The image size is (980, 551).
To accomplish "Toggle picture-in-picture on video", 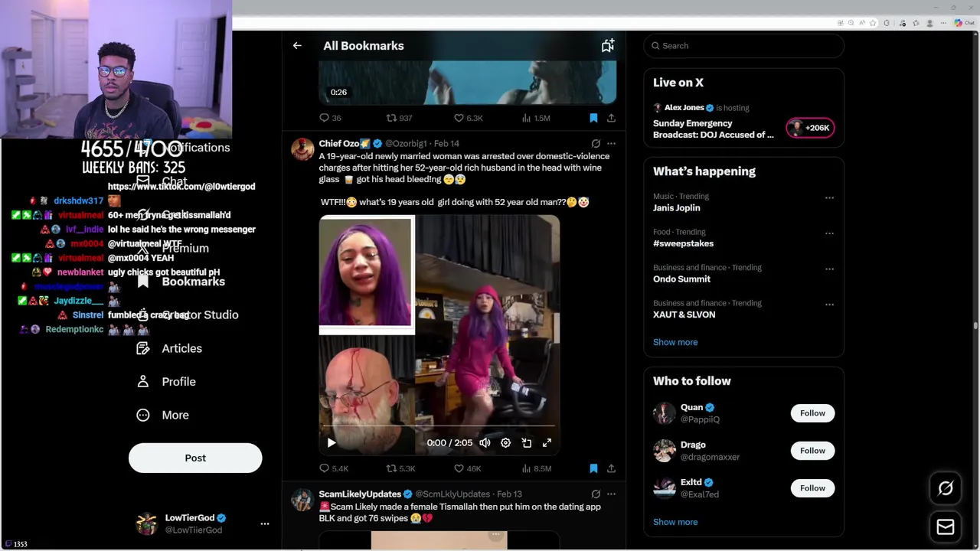I will (527, 443).
